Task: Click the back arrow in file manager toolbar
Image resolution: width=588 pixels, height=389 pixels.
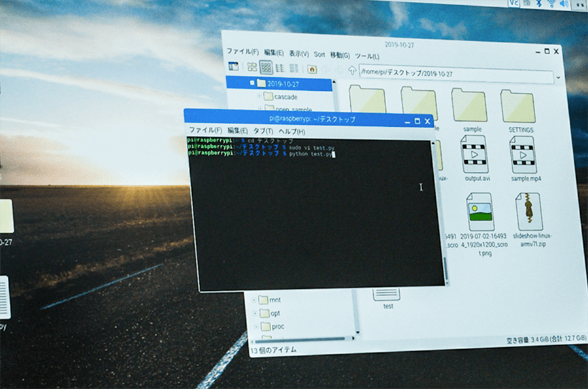Action: pyautogui.click(x=325, y=69)
